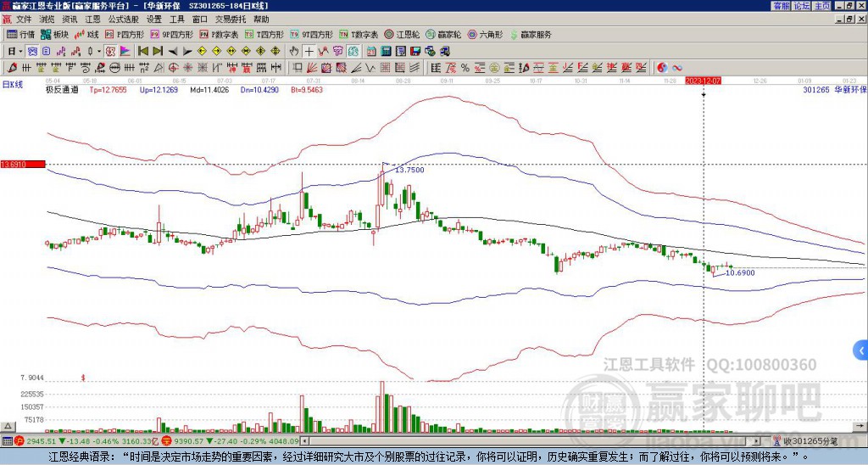Select the hand pan tool

(294, 52)
